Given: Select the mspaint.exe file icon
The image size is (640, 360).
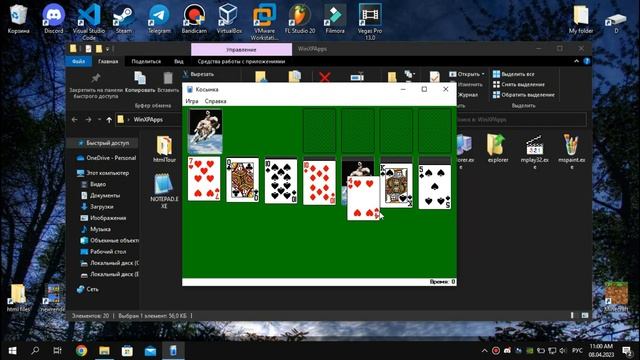Looking at the screenshot, I should click(x=571, y=152).
